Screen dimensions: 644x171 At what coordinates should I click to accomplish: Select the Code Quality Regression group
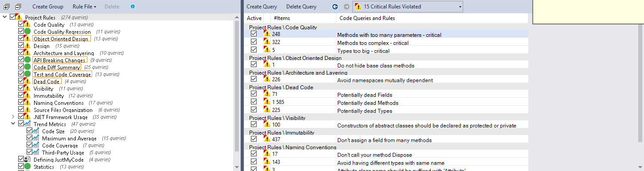(62, 32)
